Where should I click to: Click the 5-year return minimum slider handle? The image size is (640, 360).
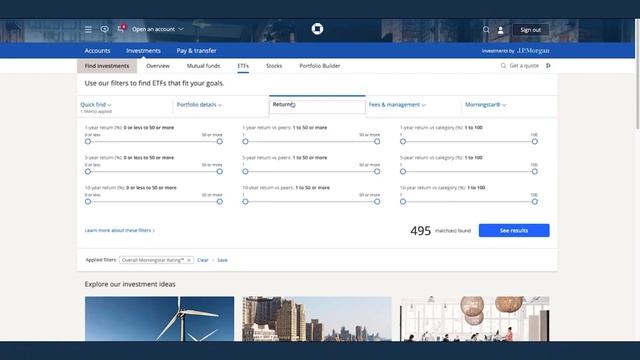[88, 172]
